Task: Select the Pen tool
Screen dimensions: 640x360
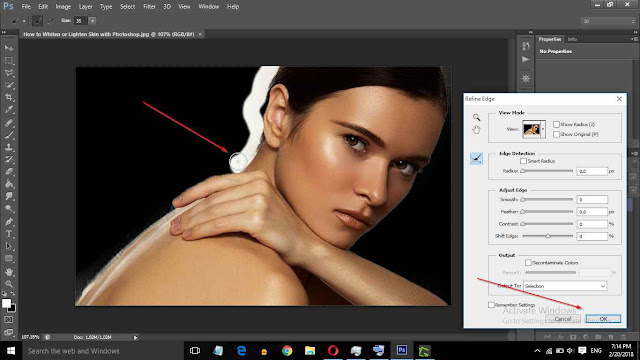Action: 9,222
